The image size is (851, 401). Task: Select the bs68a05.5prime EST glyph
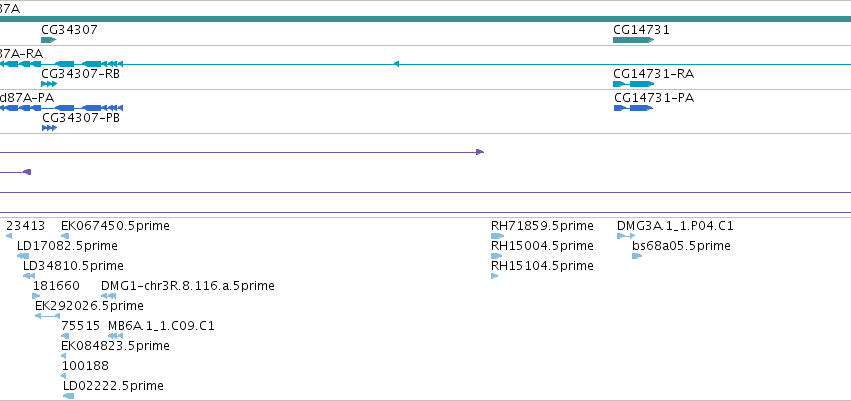[x=637, y=256]
